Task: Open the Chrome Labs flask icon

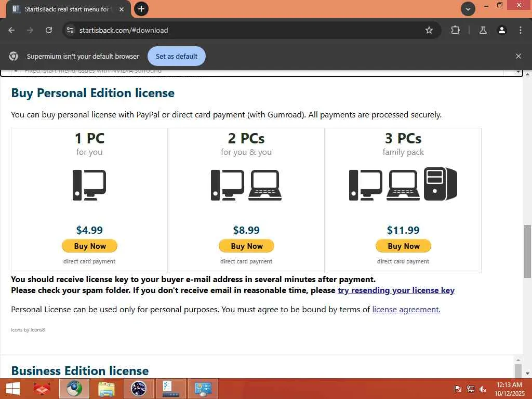Action: coord(483,30)
